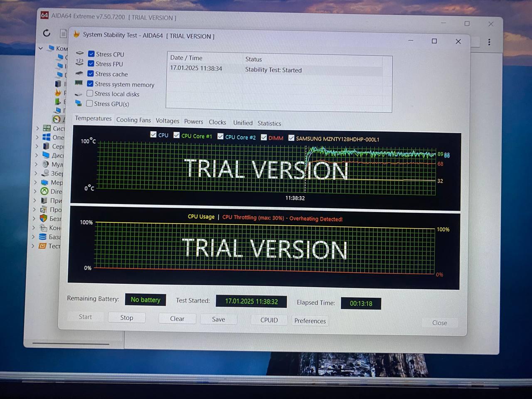Image resolution: width=532 pixels, height=399 pixels.
Task: Open the Statistics tab
Action: [x=269, y=123]
